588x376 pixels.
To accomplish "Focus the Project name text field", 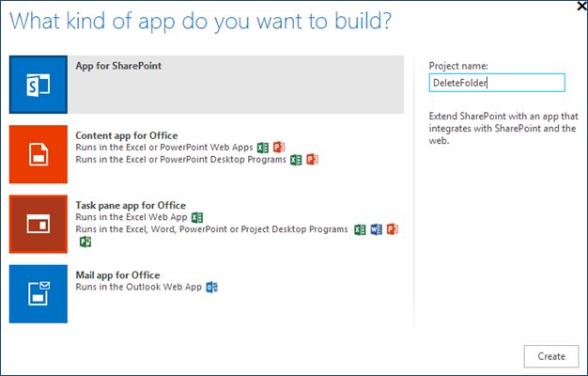I will coord(496,84).
